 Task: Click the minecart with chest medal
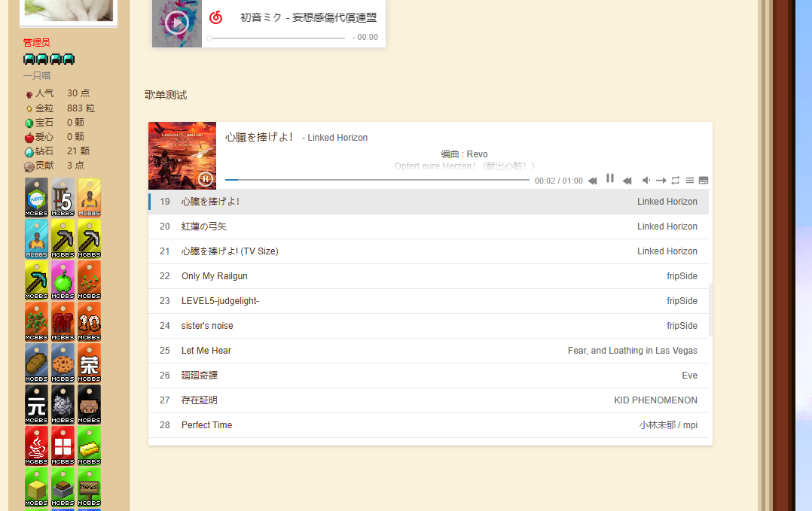click(63, 487)
